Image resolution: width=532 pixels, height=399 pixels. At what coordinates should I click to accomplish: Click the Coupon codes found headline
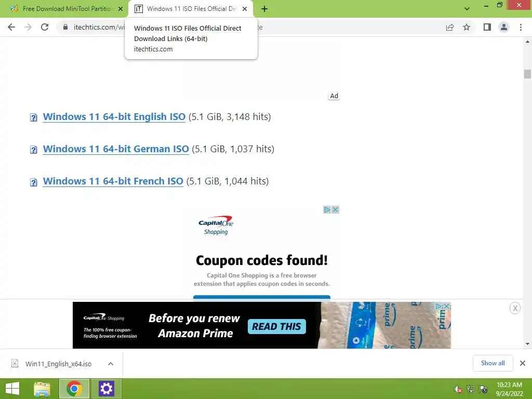262,260
